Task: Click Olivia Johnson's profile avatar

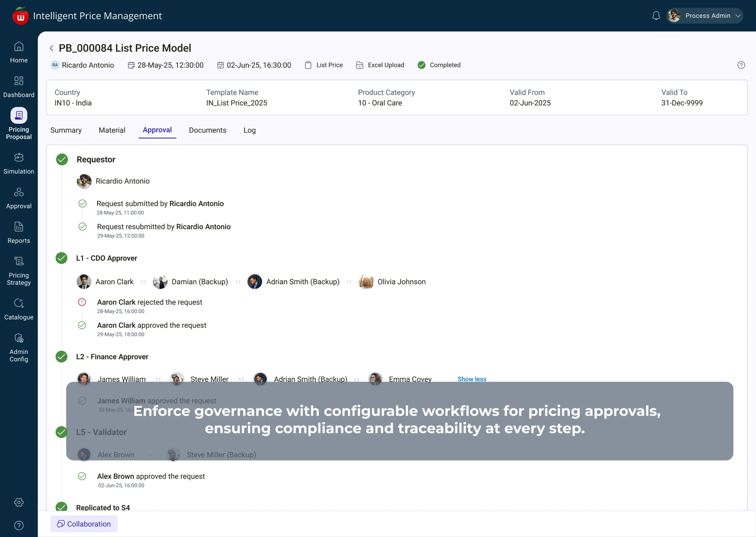Action: point(366,281)
